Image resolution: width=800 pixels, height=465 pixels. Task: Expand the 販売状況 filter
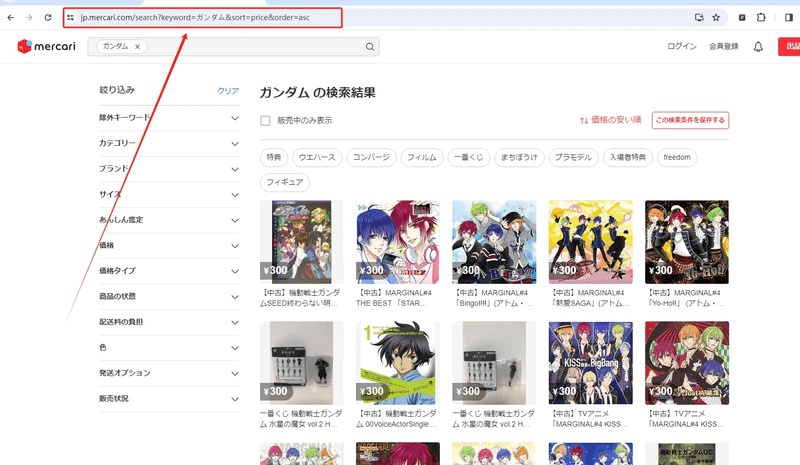169,399
